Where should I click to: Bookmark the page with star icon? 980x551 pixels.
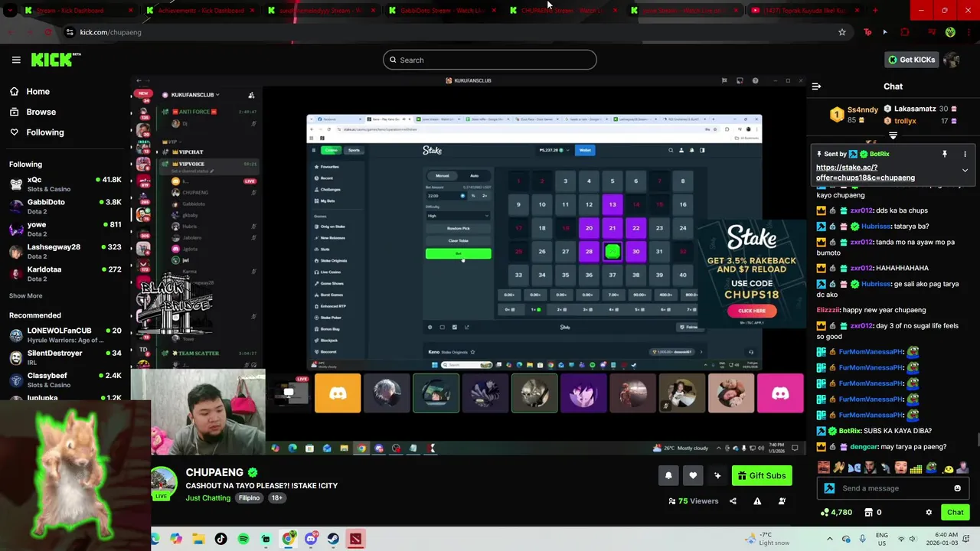pos(841,32)
